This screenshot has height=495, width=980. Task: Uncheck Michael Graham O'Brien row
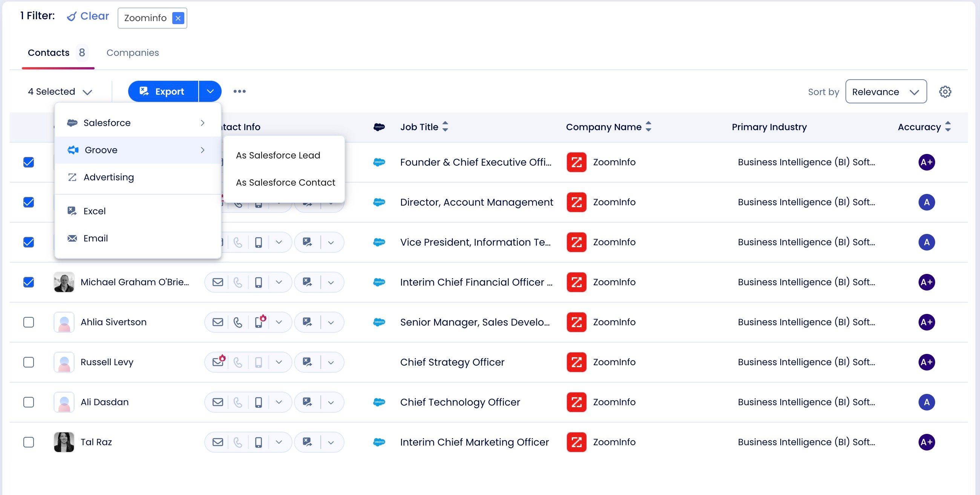[29, 282]
